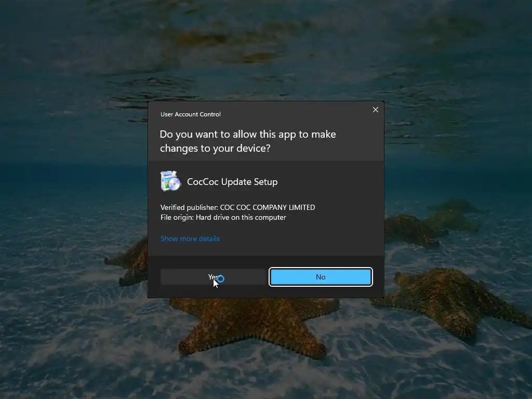
Task: Click No to deny the app changes
Action: click(321, 277)
